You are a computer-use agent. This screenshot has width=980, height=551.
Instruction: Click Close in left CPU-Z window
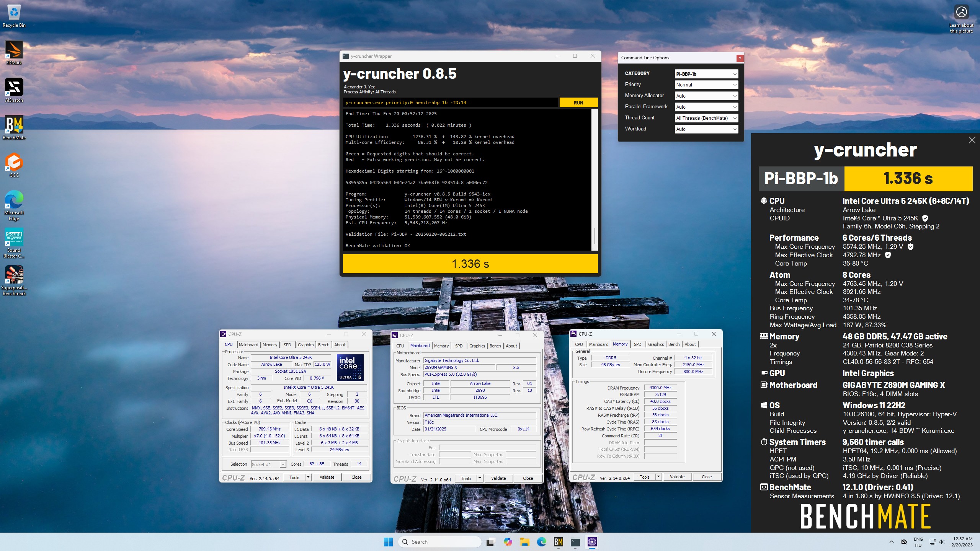[356, 477]
